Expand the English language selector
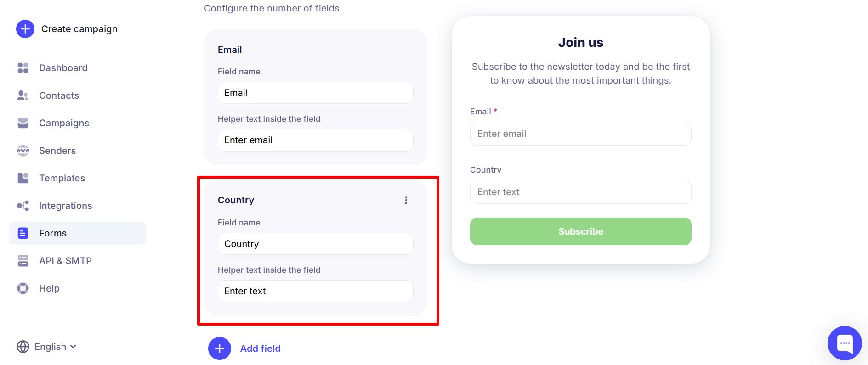The width and height of the screenshot is (868, 365). [46, 347]
